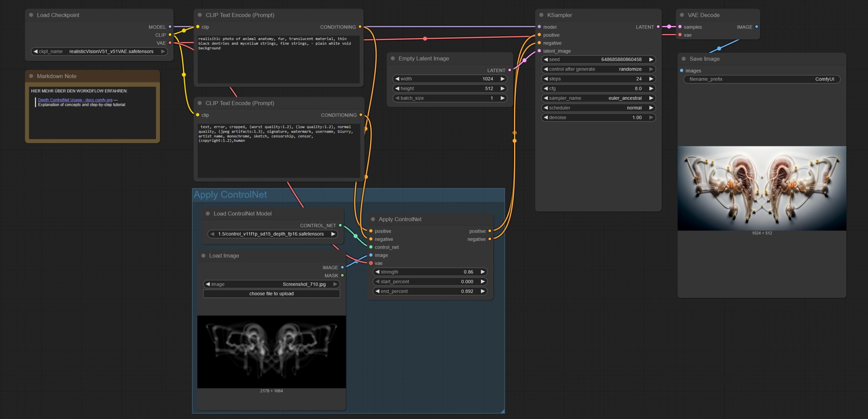868x419 pixels.
Task: Increase end_percent with right arrow
Action: pyautogui.click(x=482, y=291)
